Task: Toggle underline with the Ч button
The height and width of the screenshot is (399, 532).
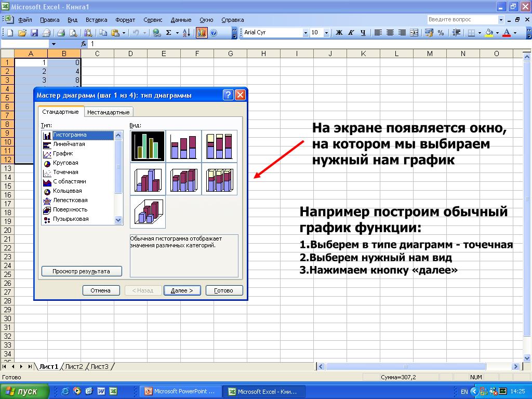Action: (x=363, y=33)
